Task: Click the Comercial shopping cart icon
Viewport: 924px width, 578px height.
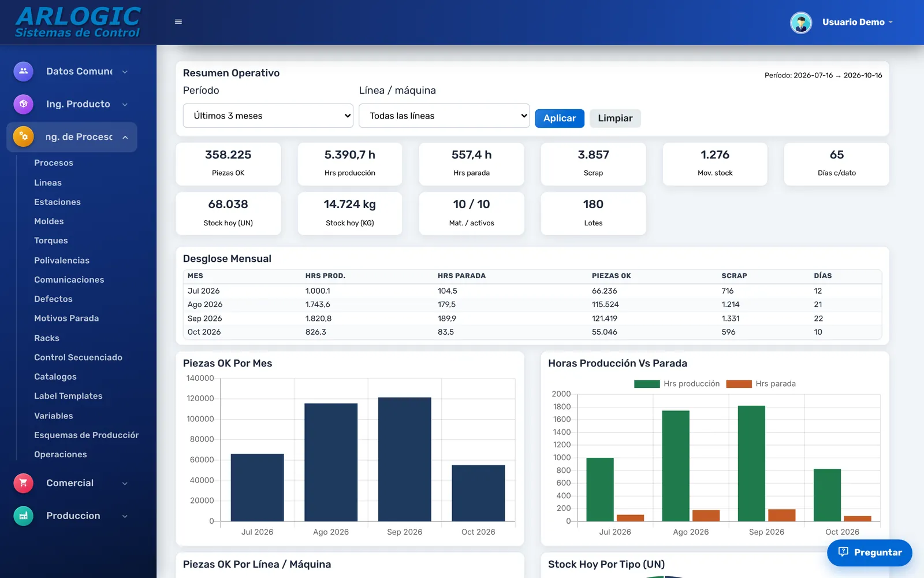Action: [23, 483]
